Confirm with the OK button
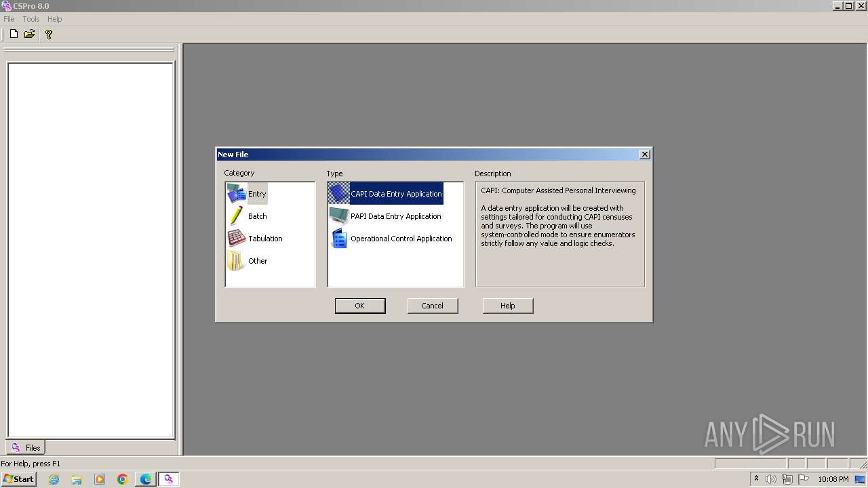 point(360,306)
